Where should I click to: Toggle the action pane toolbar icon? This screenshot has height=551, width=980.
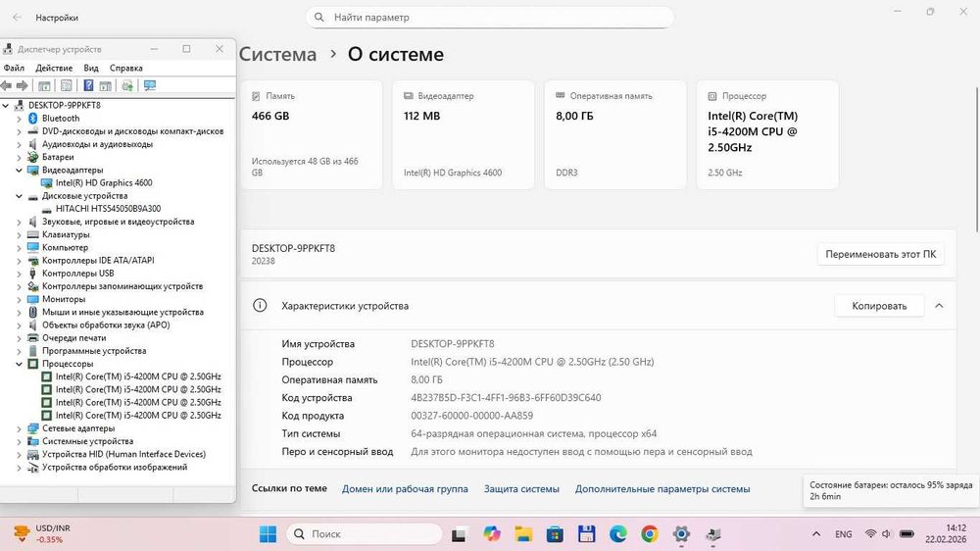[106, 85]
